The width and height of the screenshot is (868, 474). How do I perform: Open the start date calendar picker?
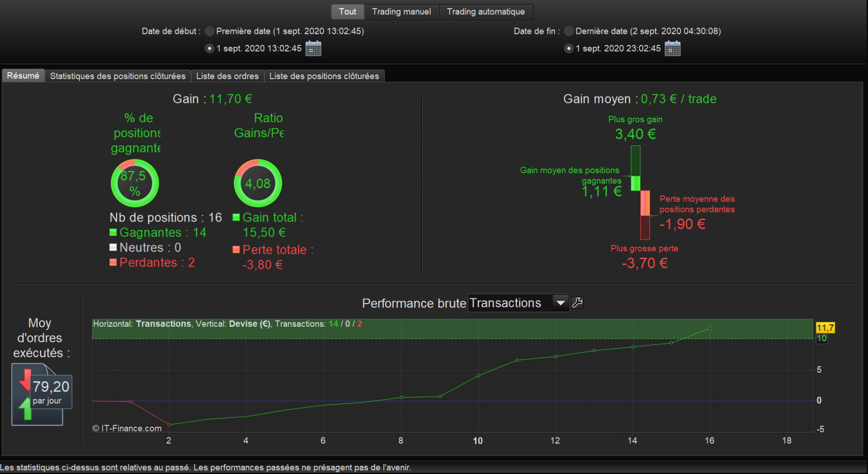click(313, 48)
